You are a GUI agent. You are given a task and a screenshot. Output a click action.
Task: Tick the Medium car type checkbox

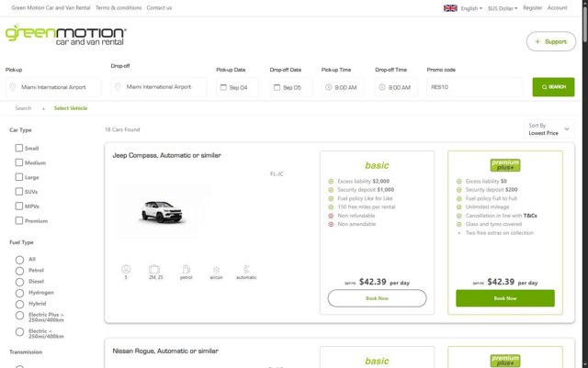[x=19, y=162]
